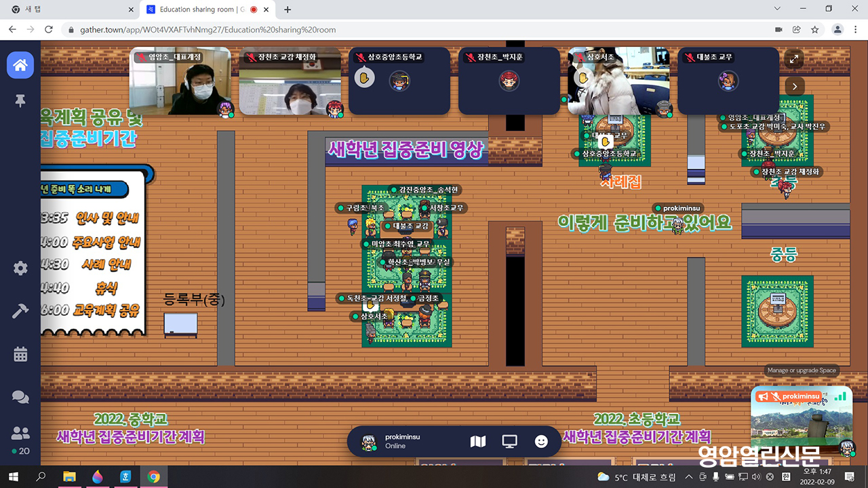Open the Chat bubbles icon
The width and height of the screenshot is (868, 488).
(x=20, y=396)
